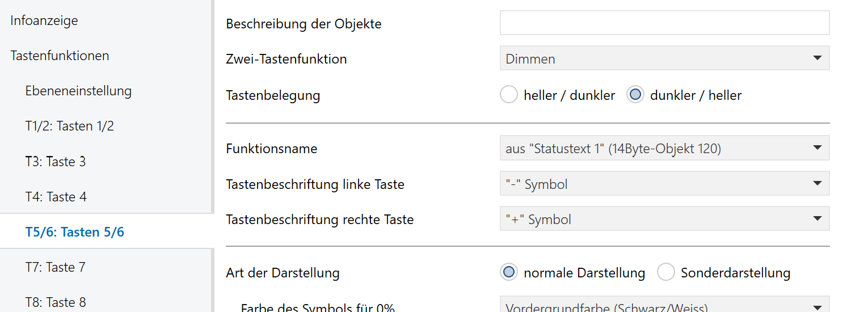The width and height of the screenshot is (868, 312).
Task: Select T8: Taste 8 entry
Action: click(x=56, y=302)
